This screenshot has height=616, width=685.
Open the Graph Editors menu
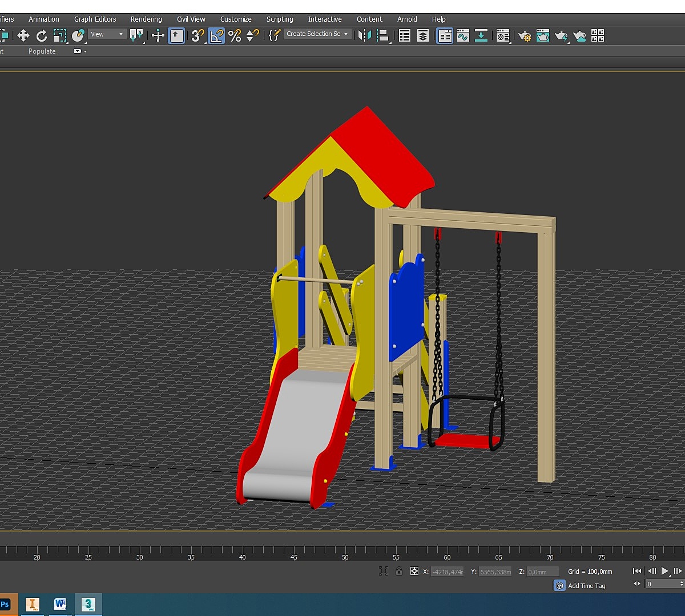point(95,19)
